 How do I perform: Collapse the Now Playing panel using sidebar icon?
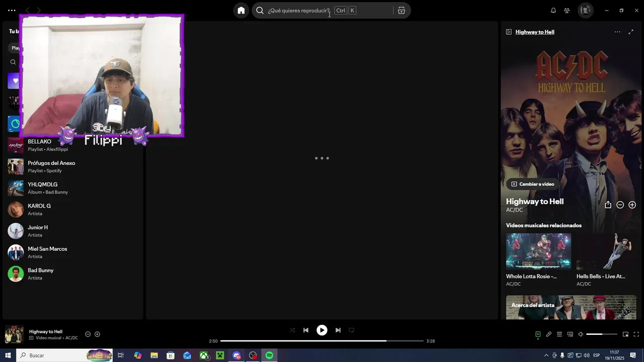pyautogui.click(x=509, y=32)
